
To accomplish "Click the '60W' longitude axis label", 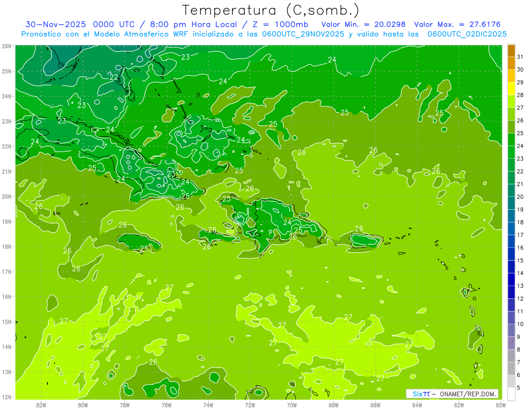I will coord(501,405).
